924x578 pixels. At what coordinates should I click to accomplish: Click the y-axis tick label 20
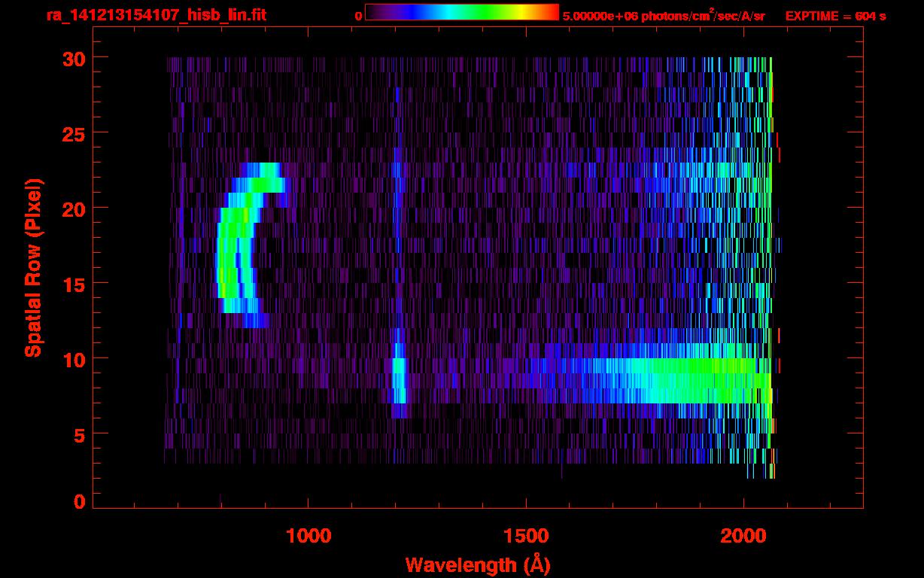[x=72, y=208]
